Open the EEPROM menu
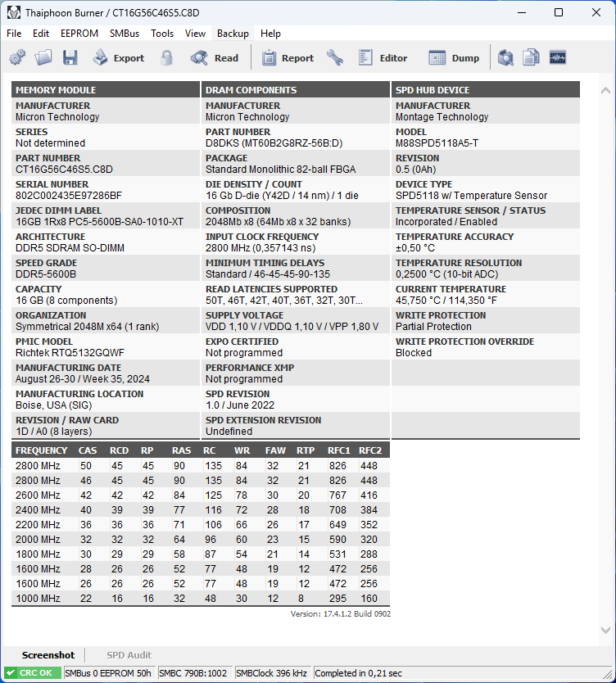The image size is (616, 683). (x=79, y=34)
